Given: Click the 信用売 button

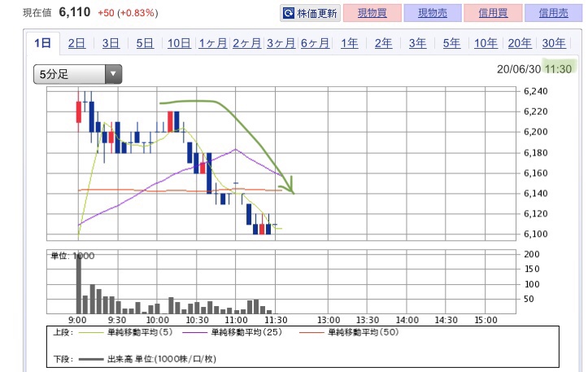Looking at the screenshot, I should tap(554, 13).
